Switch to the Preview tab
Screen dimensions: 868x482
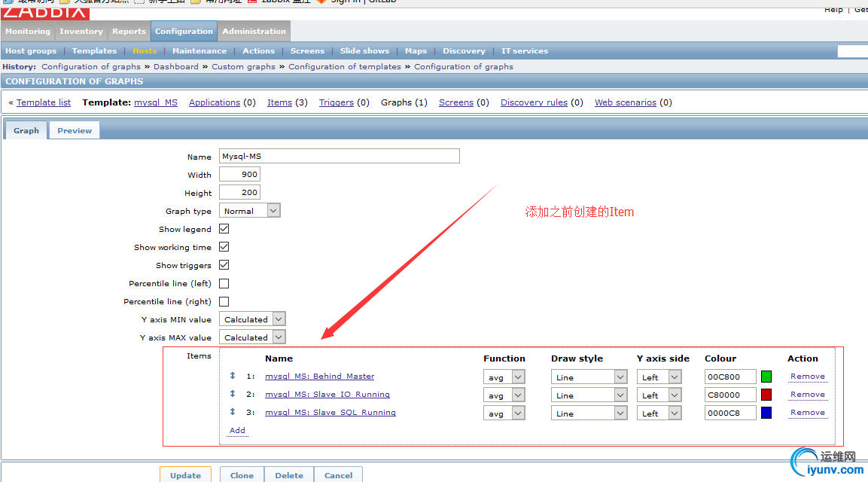click(75, 130)
